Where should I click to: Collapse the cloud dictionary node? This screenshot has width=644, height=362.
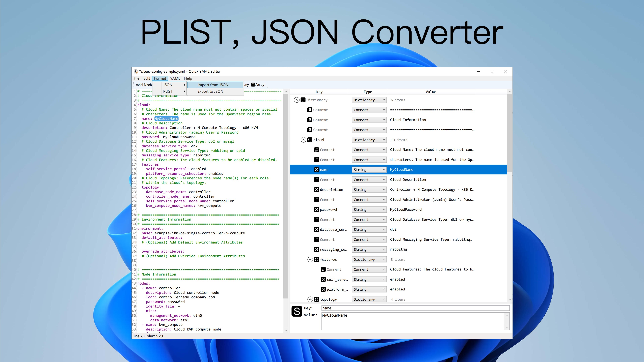(303, 140)
